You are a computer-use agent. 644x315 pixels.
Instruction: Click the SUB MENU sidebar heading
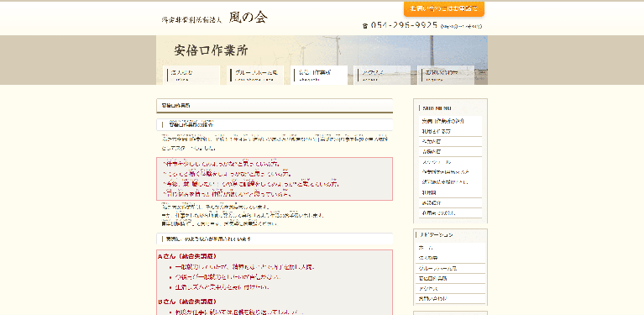tap(437, 108)
